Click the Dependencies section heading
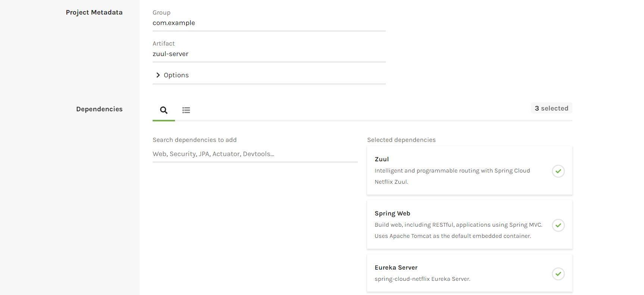Screen dimensions: 644x295 tap(99, 109)
